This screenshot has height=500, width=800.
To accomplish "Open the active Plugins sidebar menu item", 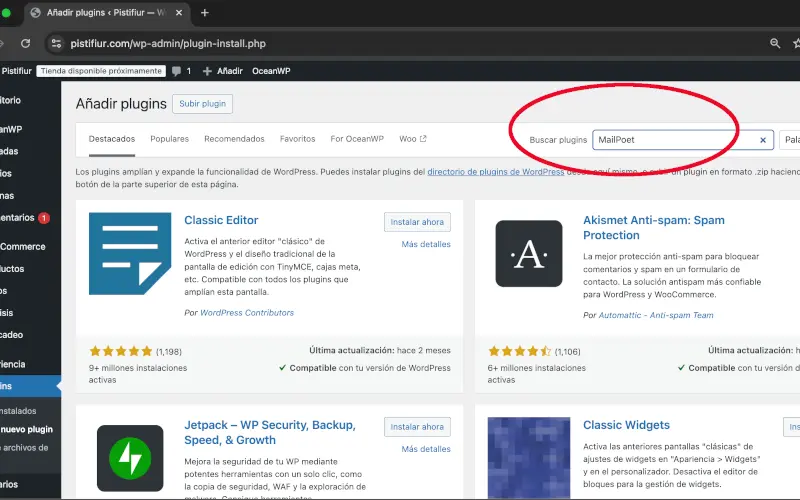I will [30, 386].
